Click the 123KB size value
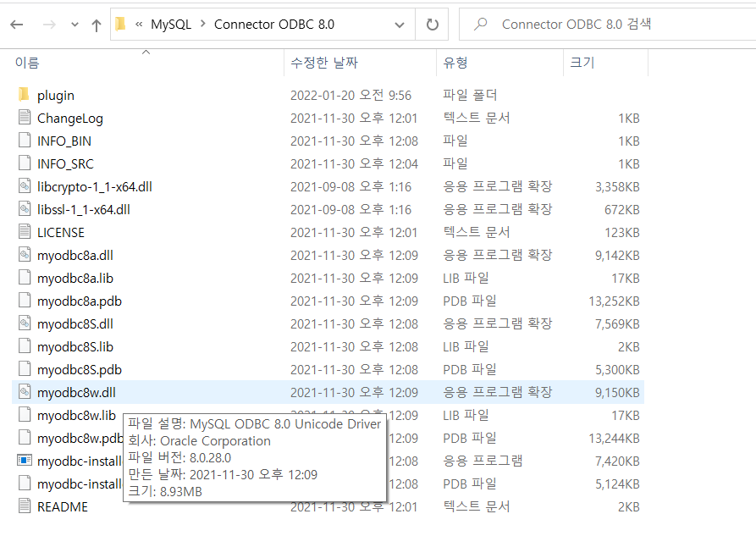The width and height of the screenshot is (756, 536). point(622,233)
